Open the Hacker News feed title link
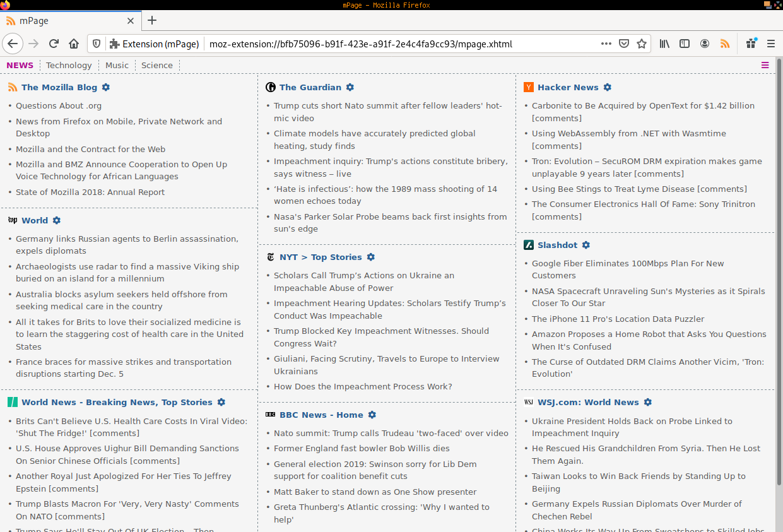 tap(568, 87)
